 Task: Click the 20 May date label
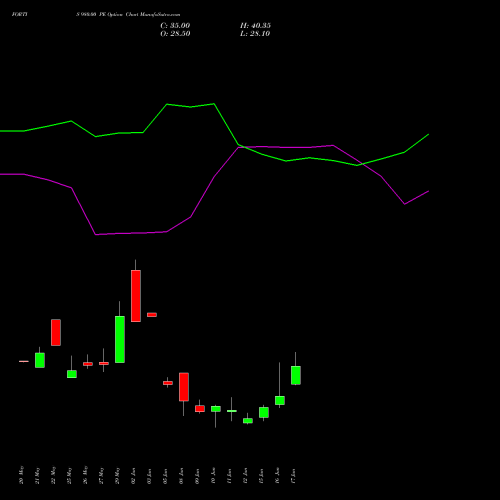pyautogui.click(x=21, y=475)
